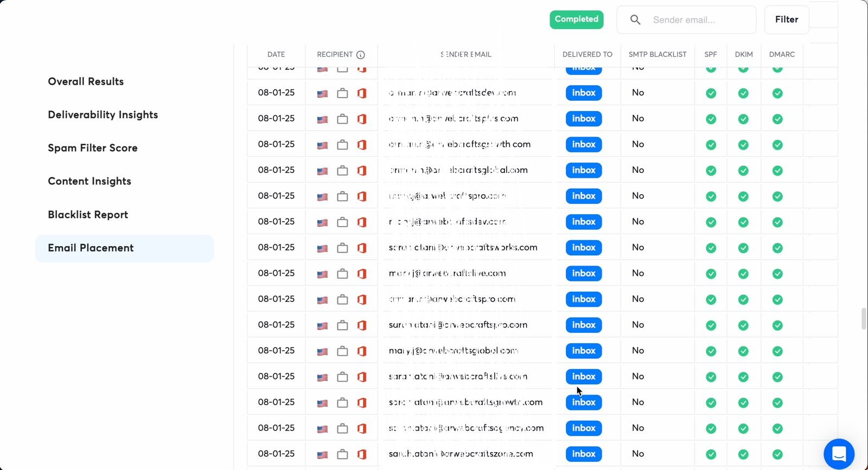Image resolution: width=868 pixels, height=470 pixels.
Task: Click SPF checkmark in arwebcraftsagency.com row
Action: [x=711, y=428]
